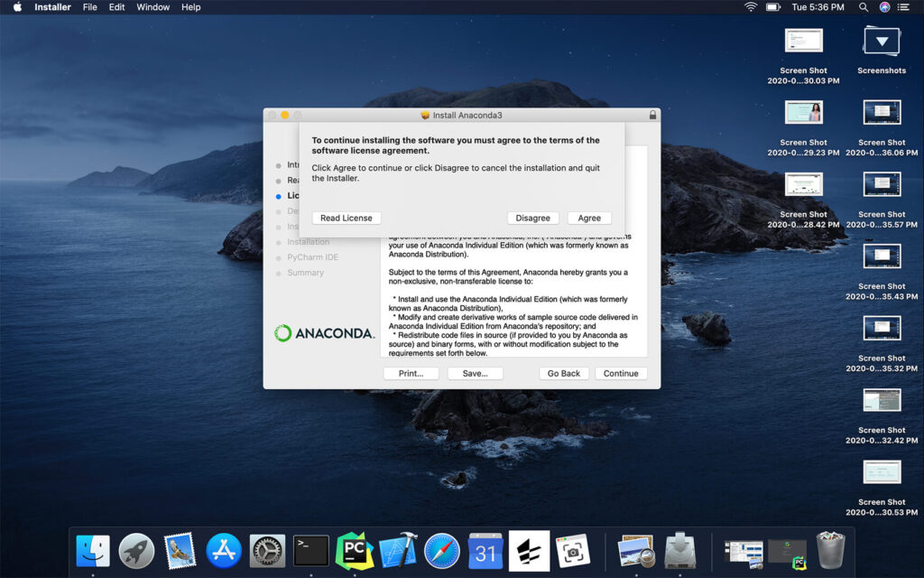Viewport: 924px width, 578px height.
Task: Open Finder from the Dock
Action: (93, 552)
